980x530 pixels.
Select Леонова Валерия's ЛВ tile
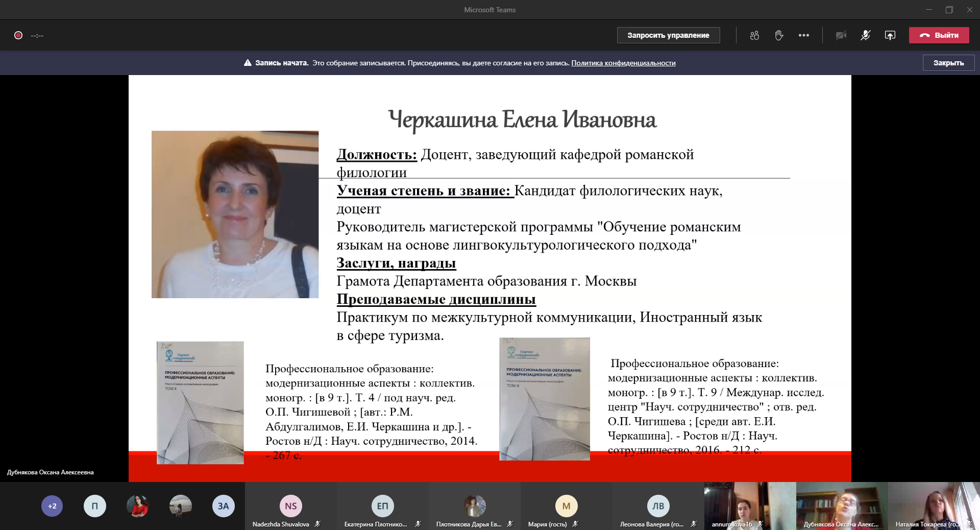(x=658, y=506)
